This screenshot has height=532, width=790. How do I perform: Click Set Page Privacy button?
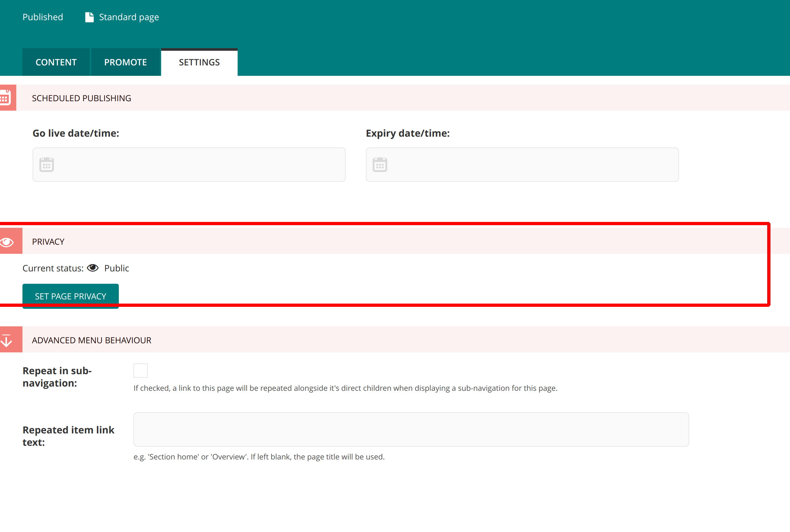coord(71,296)
